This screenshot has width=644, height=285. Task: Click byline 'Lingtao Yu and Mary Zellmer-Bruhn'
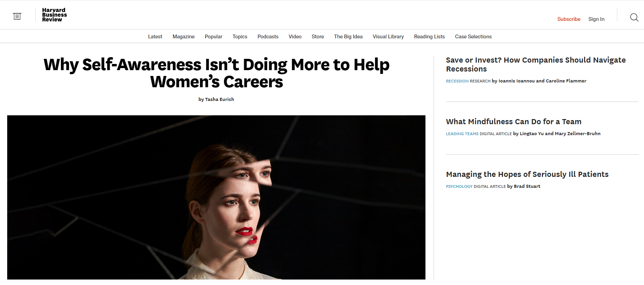point(560,133)
